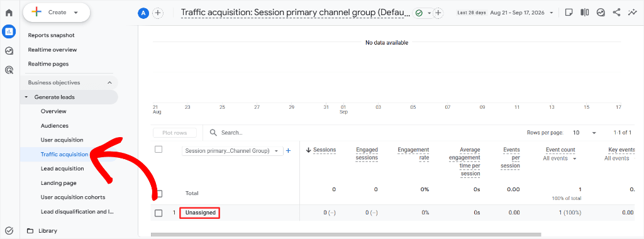The width and height of the screenshot is (644, 239).
Task: Click the All Users 'A' segment badge
Action: point(143,13)
